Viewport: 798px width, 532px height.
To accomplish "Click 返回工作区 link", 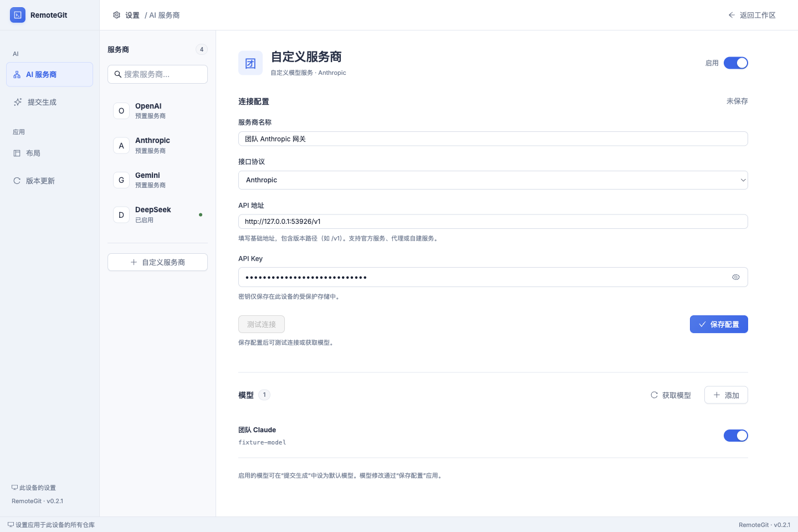I will tap(752, 15).
